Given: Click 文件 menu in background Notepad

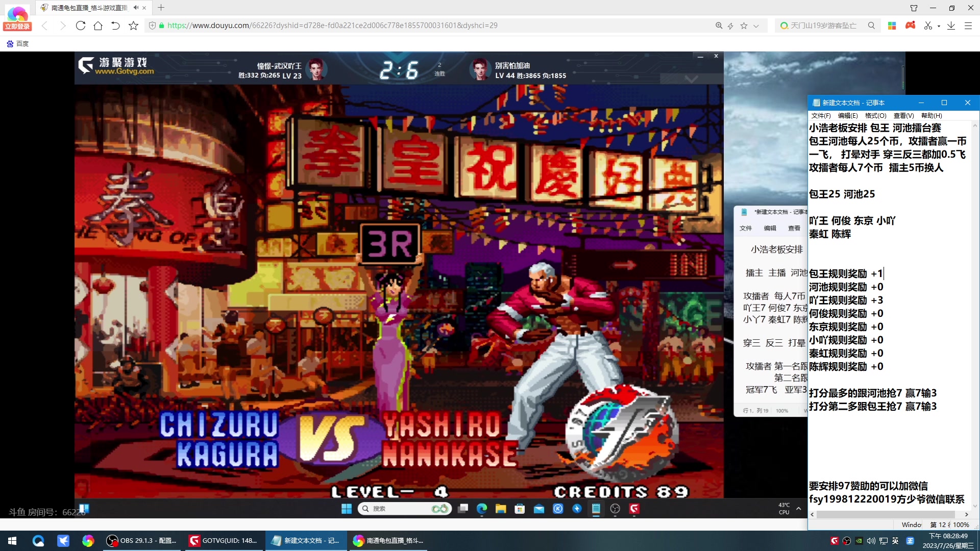Looking at the screenshot, I should tap(746, 228).
